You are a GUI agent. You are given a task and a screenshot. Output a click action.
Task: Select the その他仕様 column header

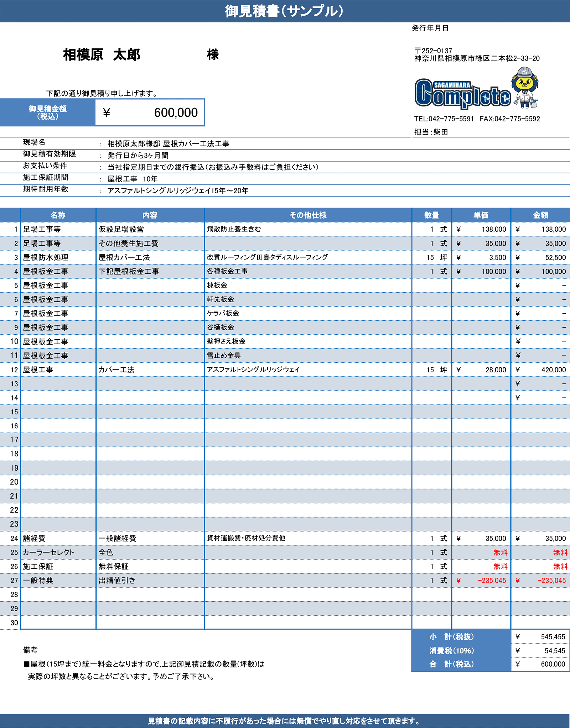tap(308, 215)
